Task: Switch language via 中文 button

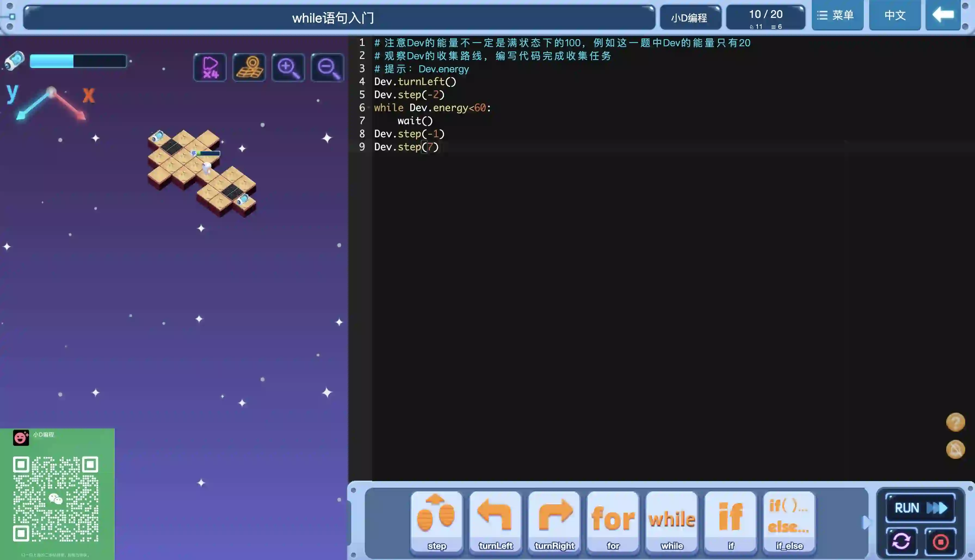Action: point(894,15)
